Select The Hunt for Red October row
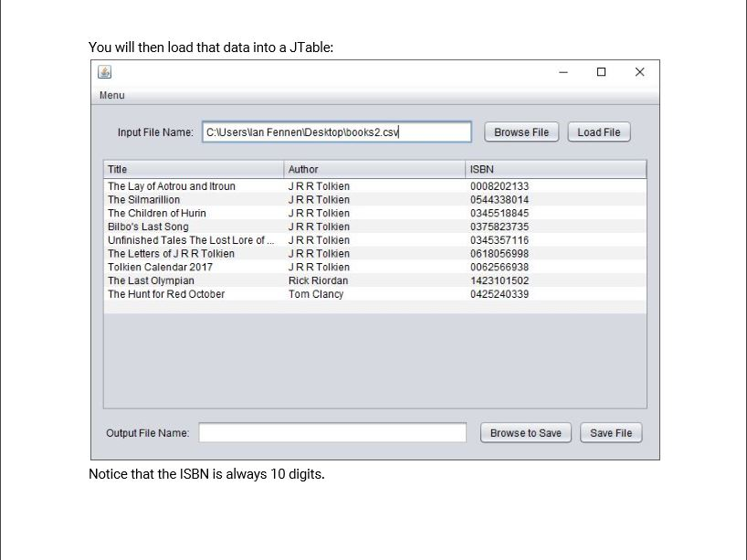 point(183,294)
